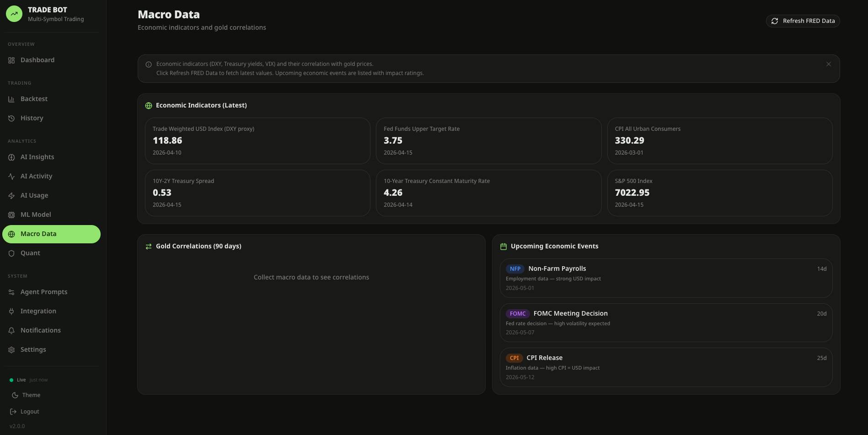This screenshot has width=868, height=435.
Task: Dismiss the info banner with the X
Action: (x=829, y=64)
